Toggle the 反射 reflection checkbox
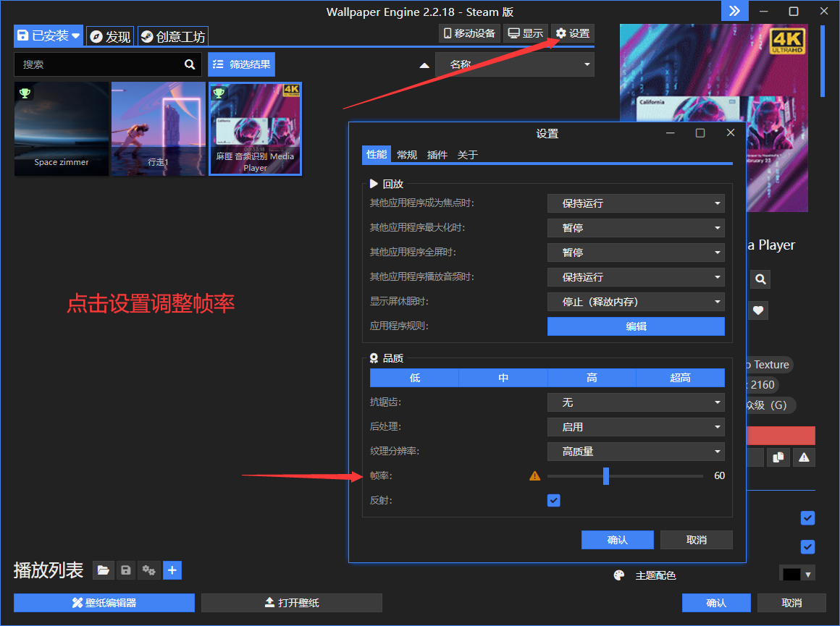This screenshot has height=626, width=840. (554, 500)
